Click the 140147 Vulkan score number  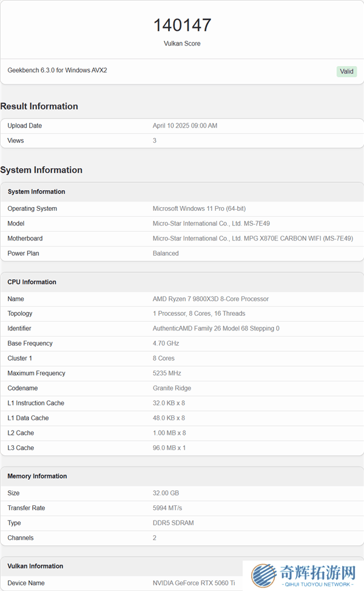182,25
